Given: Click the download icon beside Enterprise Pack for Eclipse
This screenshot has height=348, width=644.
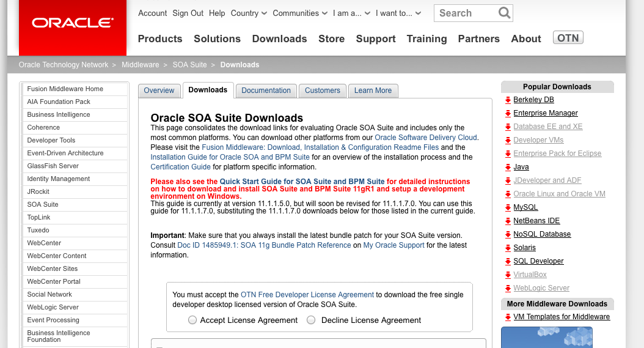Looking at the screenshot, I should tap(508, 154).
